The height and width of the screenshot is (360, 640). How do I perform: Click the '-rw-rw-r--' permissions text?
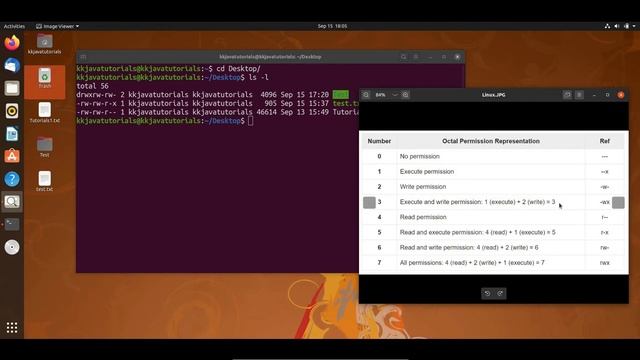(x=96, y=112)
